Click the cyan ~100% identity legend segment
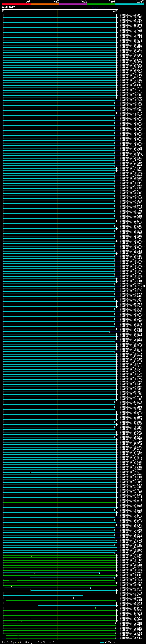Viewport: 146px width, 644px height. [x=130, y=4]
